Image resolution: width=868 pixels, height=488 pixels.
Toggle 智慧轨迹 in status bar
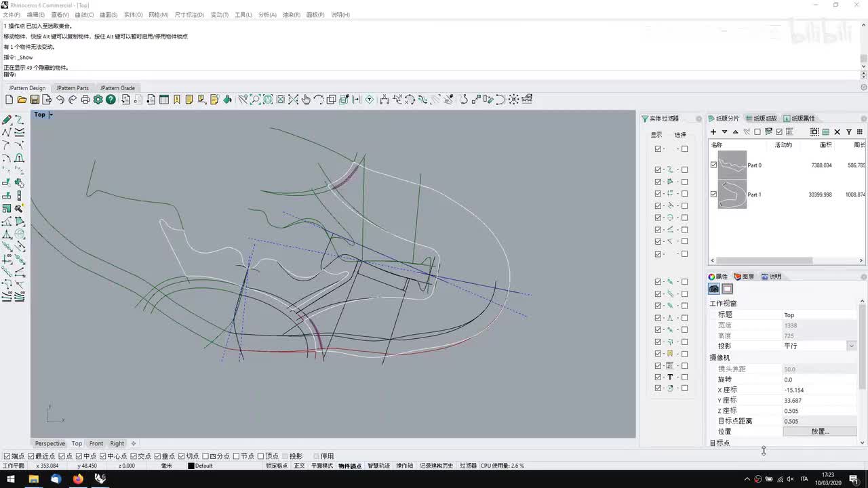pos(378,466)
